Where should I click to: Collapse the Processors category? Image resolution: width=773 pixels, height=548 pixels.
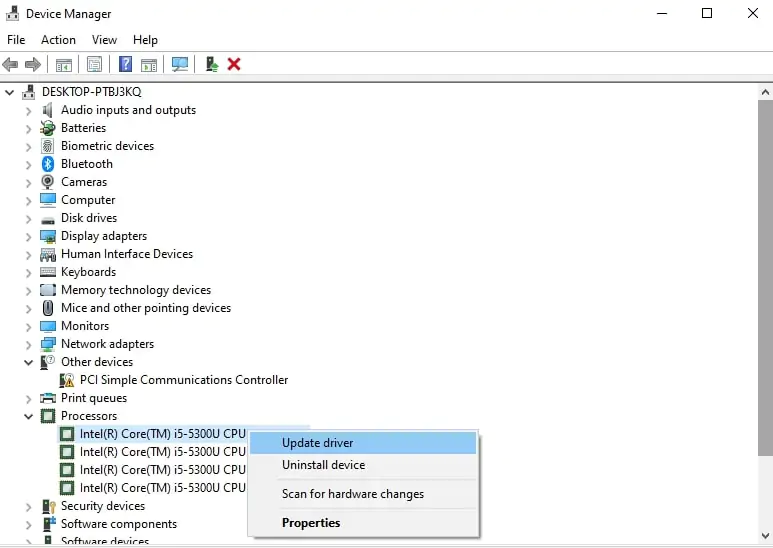(29, 416)
